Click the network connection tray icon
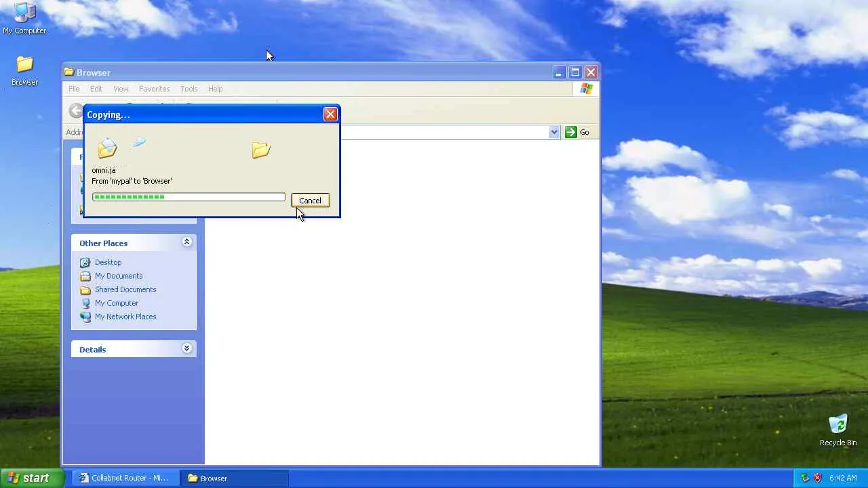The height and width of the screenshot is (488, 868). (x=805, y=478)
